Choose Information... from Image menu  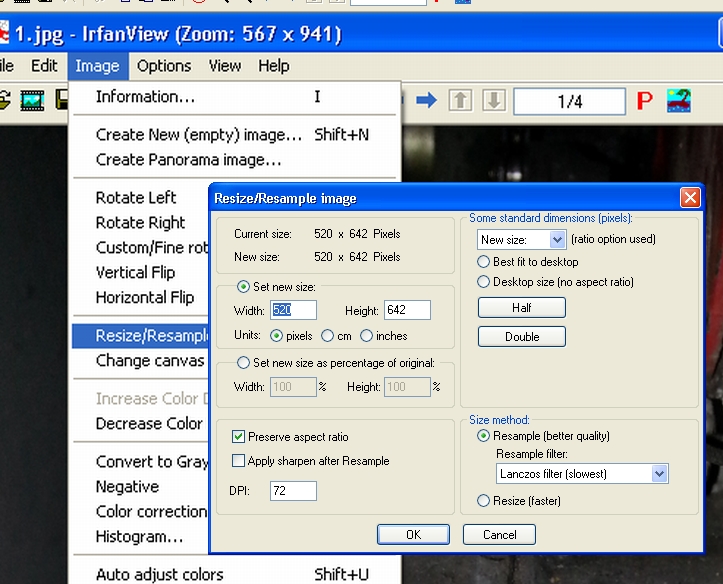click(234, 97)
